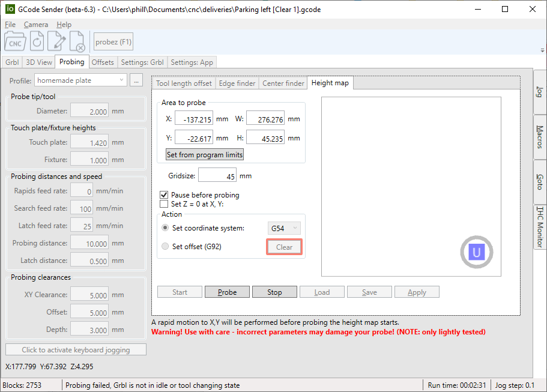
Task: Run the probez (F1) macro
Action: click(113, 42)
